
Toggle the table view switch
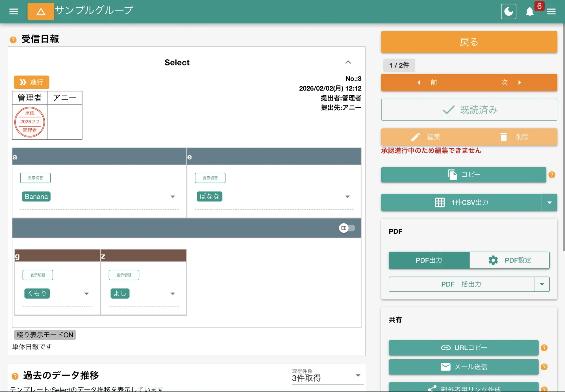[347, 228]
